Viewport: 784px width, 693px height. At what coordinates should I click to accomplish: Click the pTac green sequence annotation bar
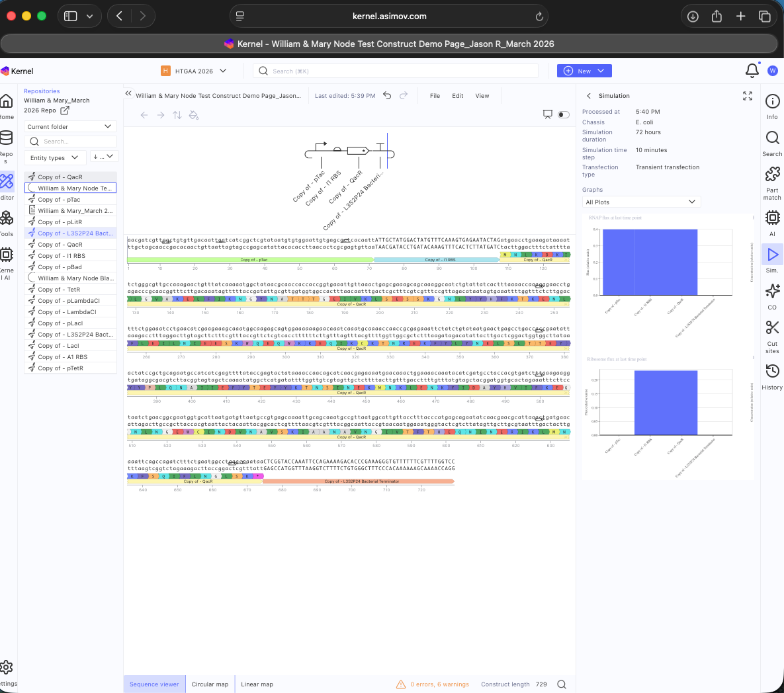pyautogui.click(x=251, y=260)
